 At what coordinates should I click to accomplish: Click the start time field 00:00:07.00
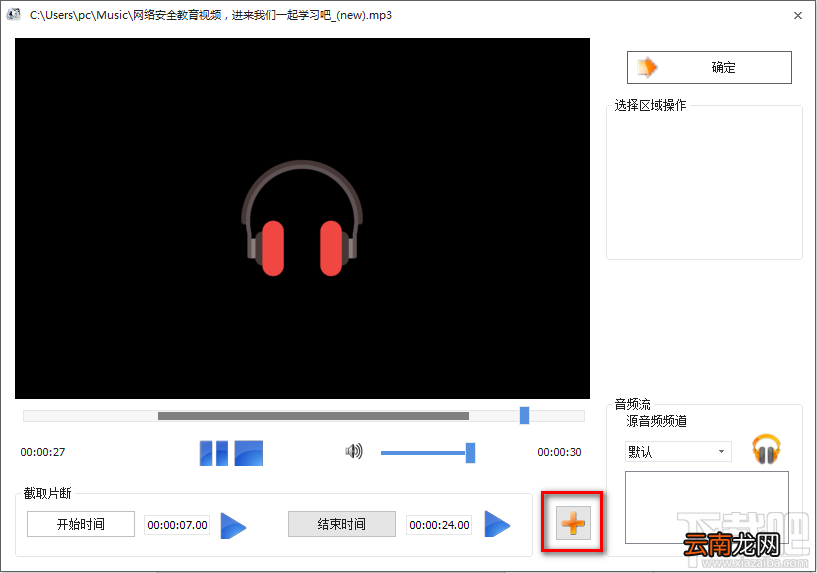[177, 525]
